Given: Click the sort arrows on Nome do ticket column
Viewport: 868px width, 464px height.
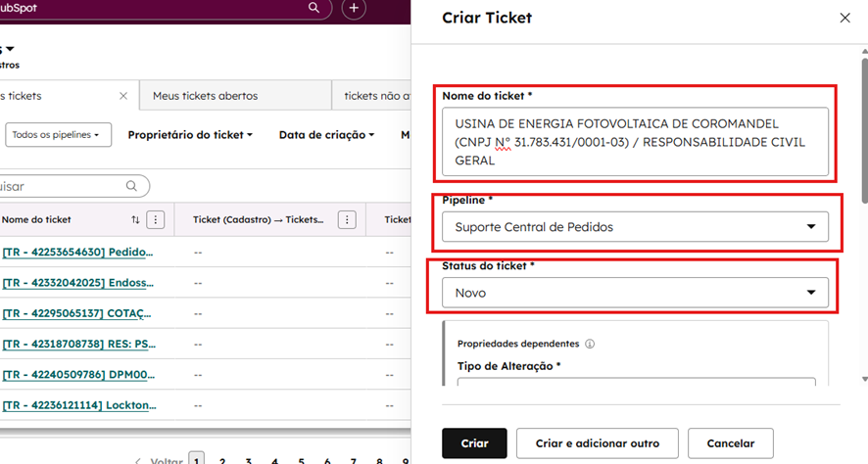Looking at the screenshot, I should 135,220.
